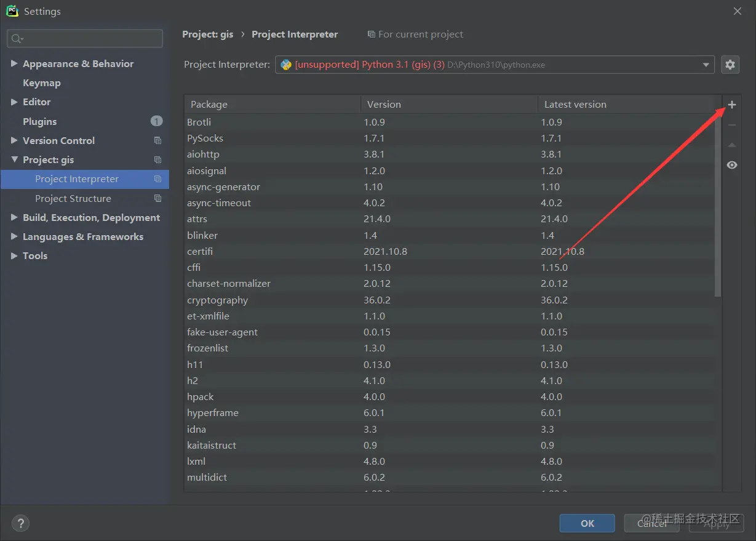Click the Python icon in interpreter field

tap(286, 64)
